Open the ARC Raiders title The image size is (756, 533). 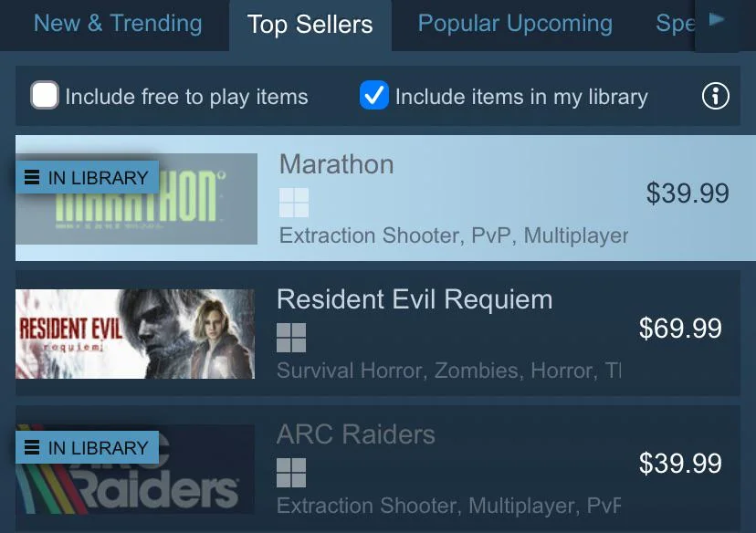(356, 434)
